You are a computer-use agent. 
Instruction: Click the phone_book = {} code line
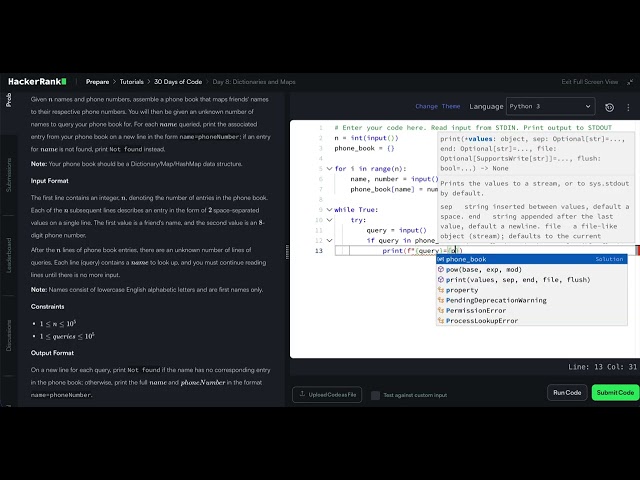[x=364, y=148]
